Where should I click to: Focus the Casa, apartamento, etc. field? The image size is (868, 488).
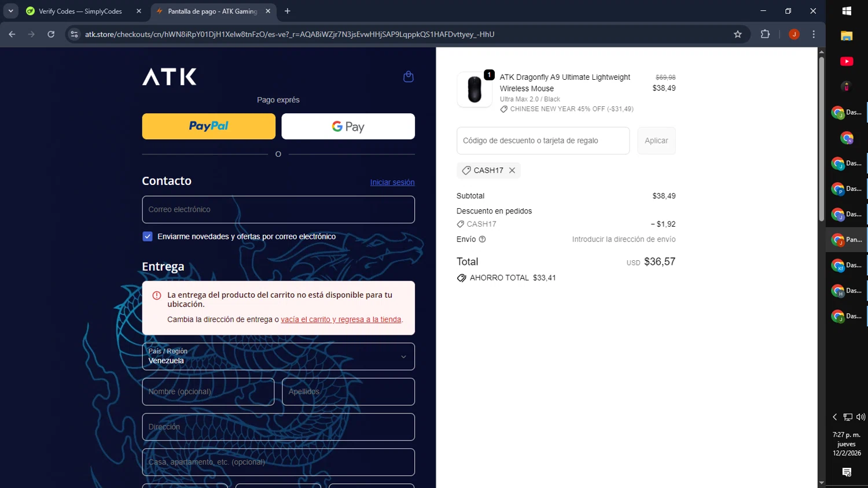tap(278, 462)
